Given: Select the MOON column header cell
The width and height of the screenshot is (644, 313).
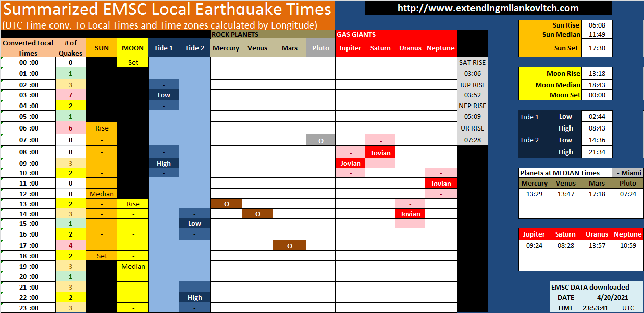Looking at the screenshot, I should click(133, 48).
